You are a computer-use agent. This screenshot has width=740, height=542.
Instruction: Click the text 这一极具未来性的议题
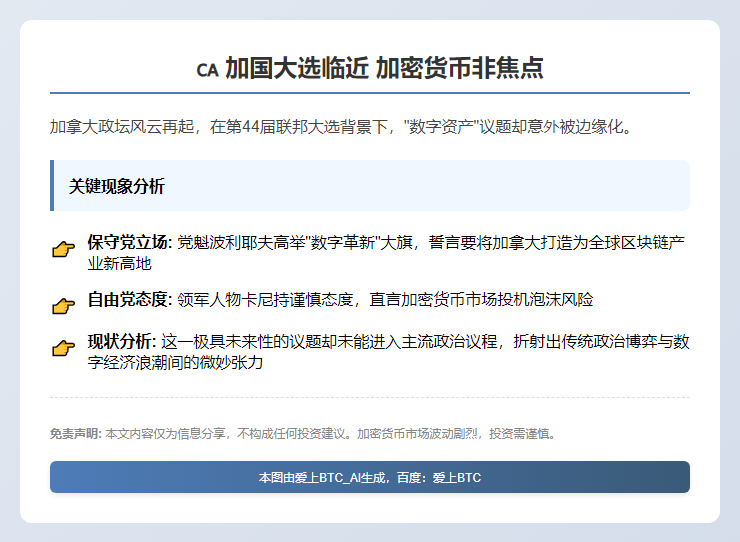(241, 341)
